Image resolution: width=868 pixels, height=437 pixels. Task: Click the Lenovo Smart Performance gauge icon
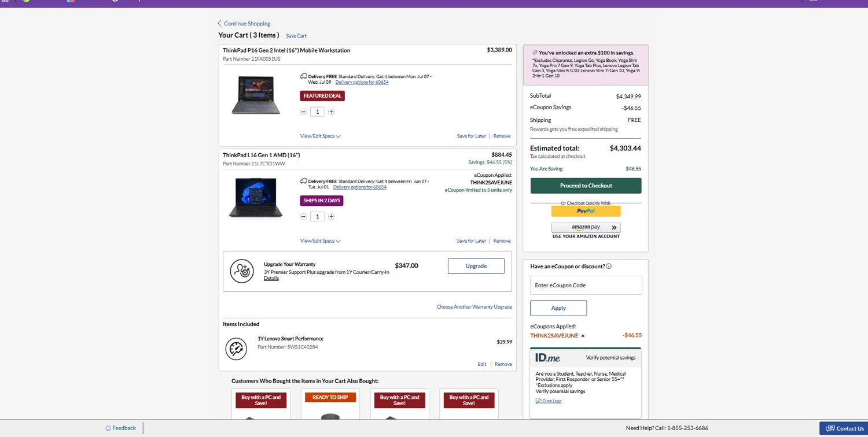(x=236, y=349)
